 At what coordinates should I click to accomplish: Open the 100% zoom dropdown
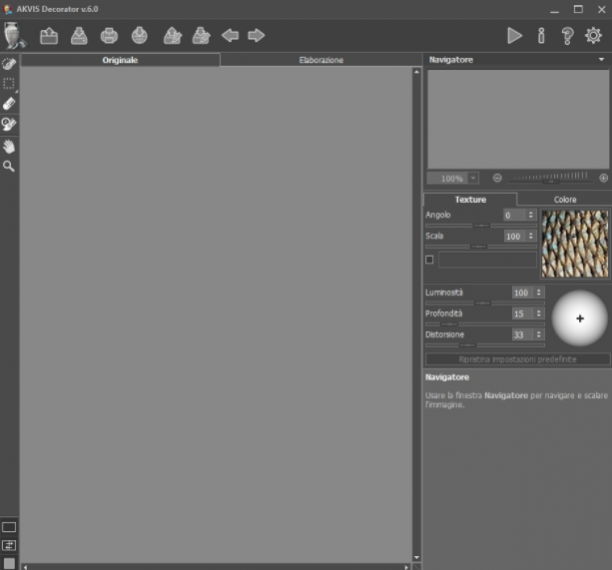[473, 178]
